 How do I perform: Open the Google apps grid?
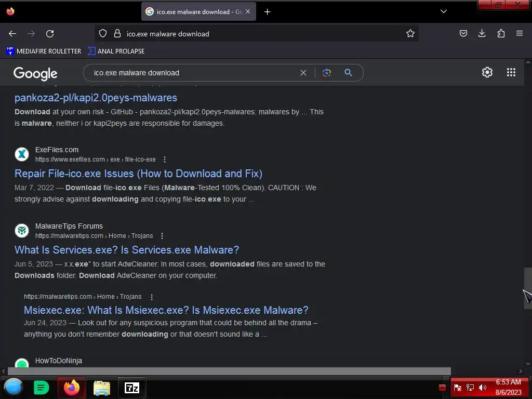[511, 72]
